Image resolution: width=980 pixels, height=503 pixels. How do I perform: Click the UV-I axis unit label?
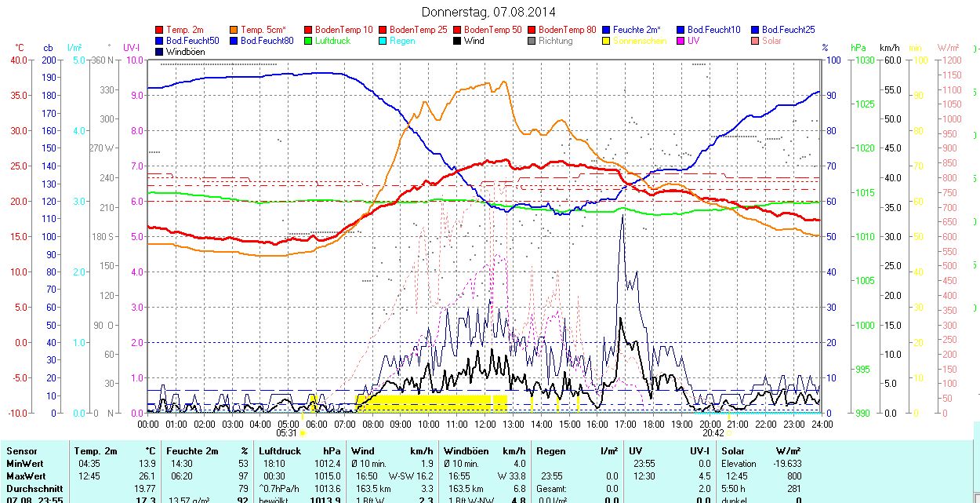[x=132, y=49]
